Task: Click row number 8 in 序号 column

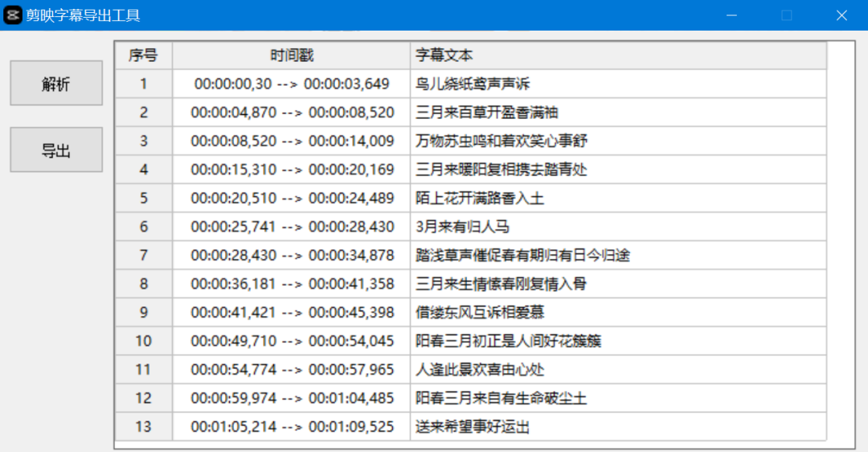Action: [x=143, y=284]
